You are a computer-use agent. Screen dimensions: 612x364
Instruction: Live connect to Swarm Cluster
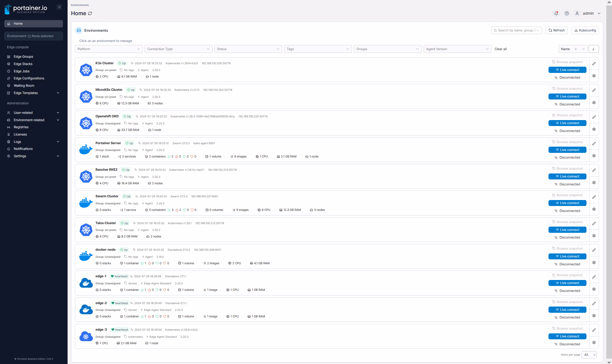point(567,203)
